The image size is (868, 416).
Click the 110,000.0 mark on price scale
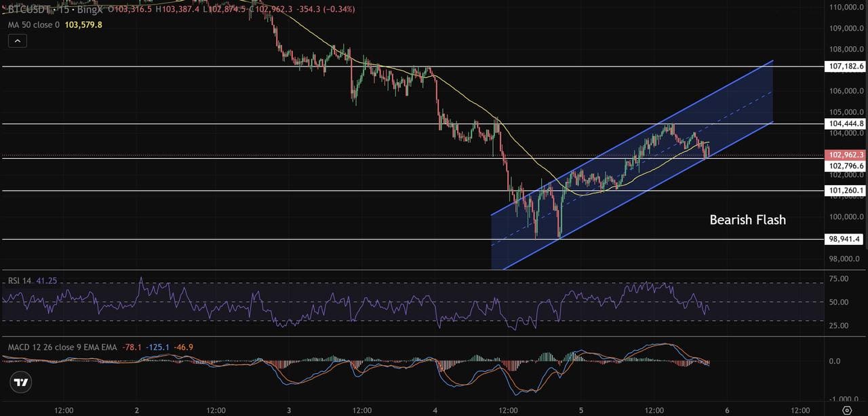coord(846,7)
